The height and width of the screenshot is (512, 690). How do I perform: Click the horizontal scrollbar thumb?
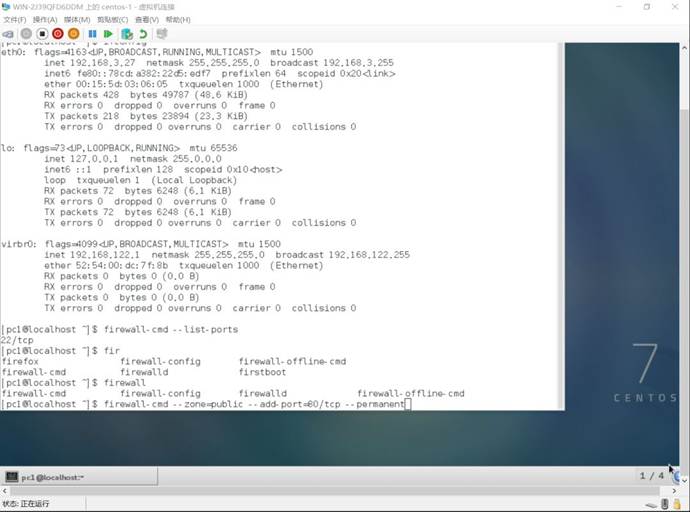[x=337, y=490]
